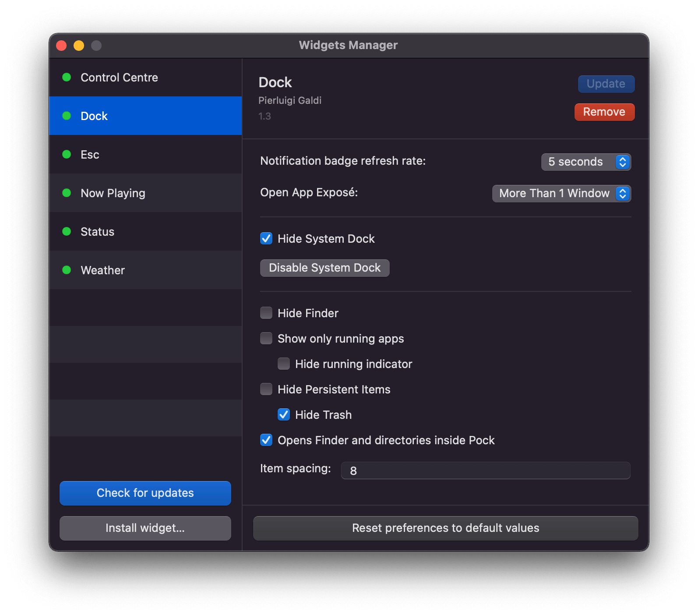Open the Esc widget settings
The width and height of the screenshot is (698, 616).
(145, 154)
